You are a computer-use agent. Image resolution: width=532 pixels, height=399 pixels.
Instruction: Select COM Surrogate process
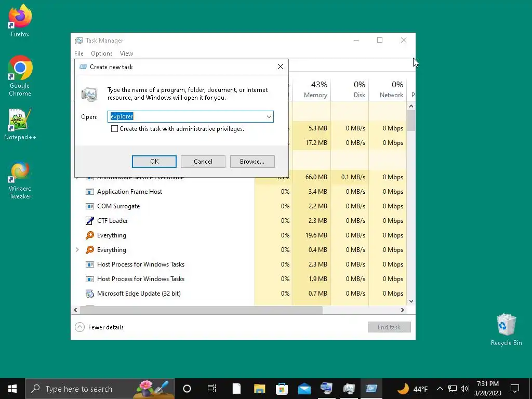click(x=239, y=206)
